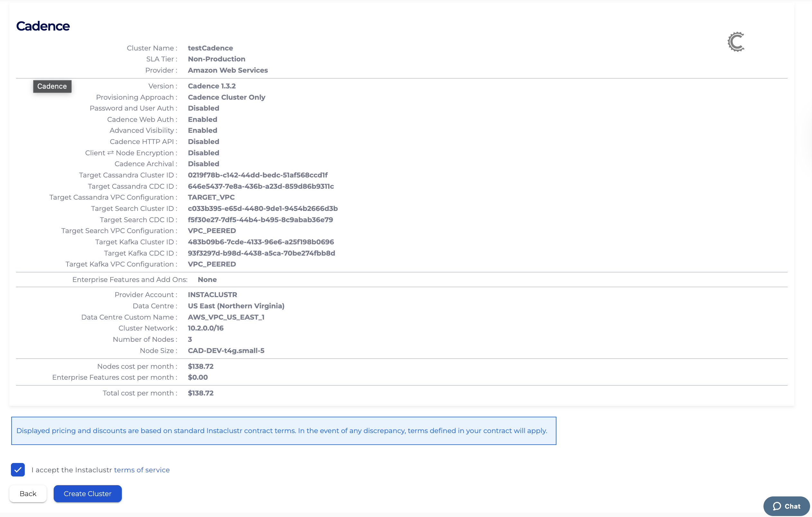Click the pricing discrepancy notice banner

(x=283, y=431)
